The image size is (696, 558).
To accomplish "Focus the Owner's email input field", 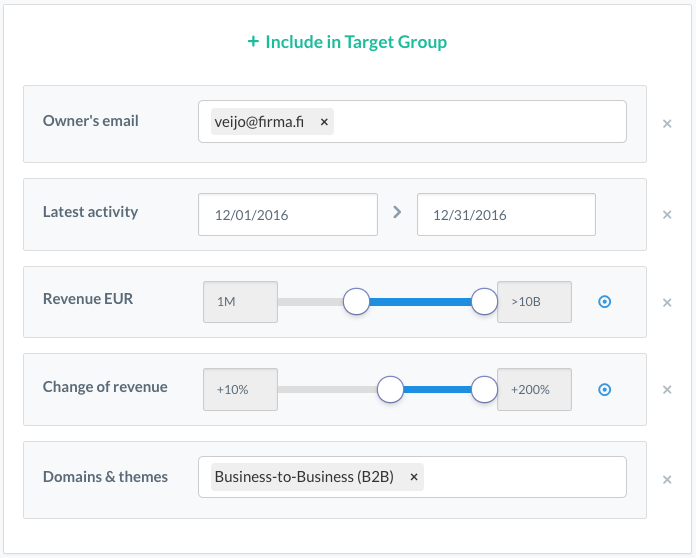I will pos(480,122).
